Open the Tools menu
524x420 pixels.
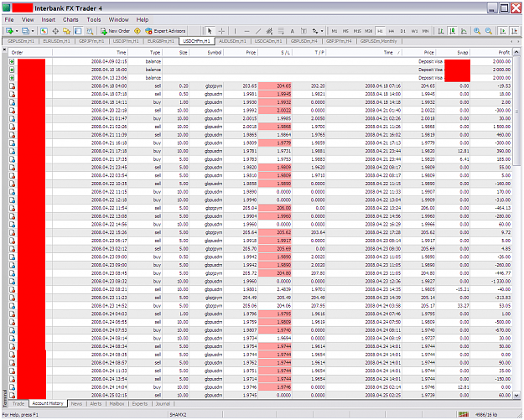[94, 20]
